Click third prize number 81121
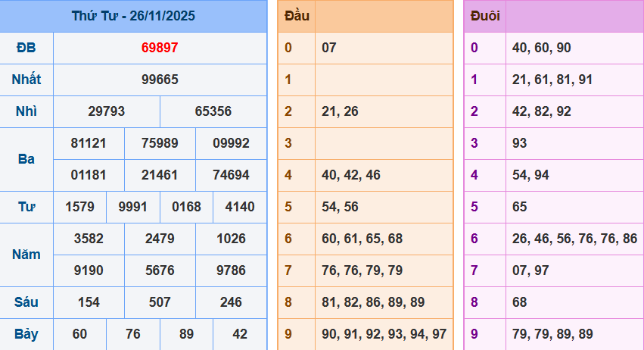The image size is (644, 350). pyautogui.click(x=89, y=143)
